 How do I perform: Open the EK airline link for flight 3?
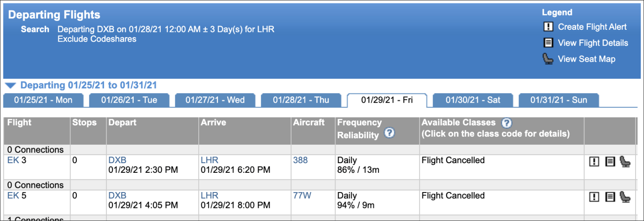(x=13, y=160)
